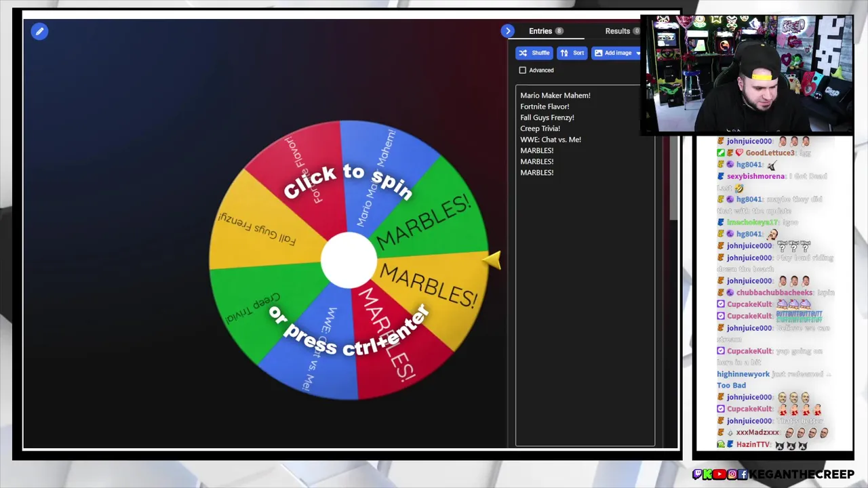The height and width of the screenshot is (488, 868).
Task: Enable the Advanced checkbox
Action: [523, 70]
